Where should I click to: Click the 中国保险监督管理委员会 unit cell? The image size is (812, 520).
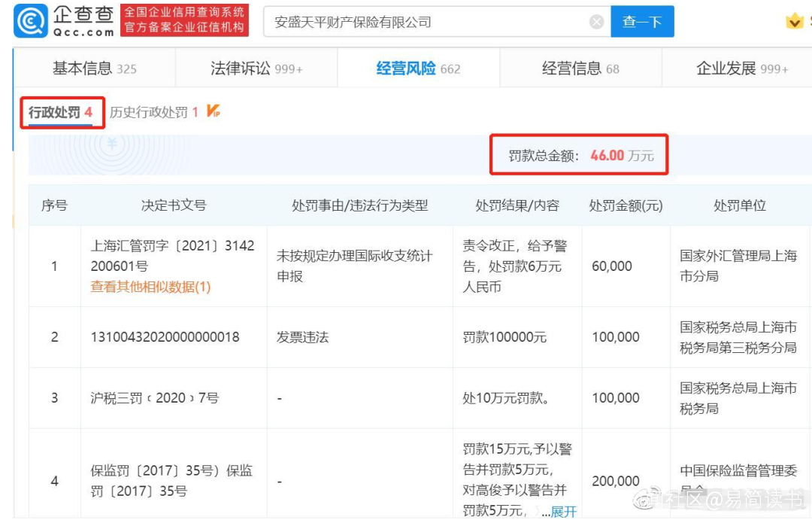tap(738, 479)
